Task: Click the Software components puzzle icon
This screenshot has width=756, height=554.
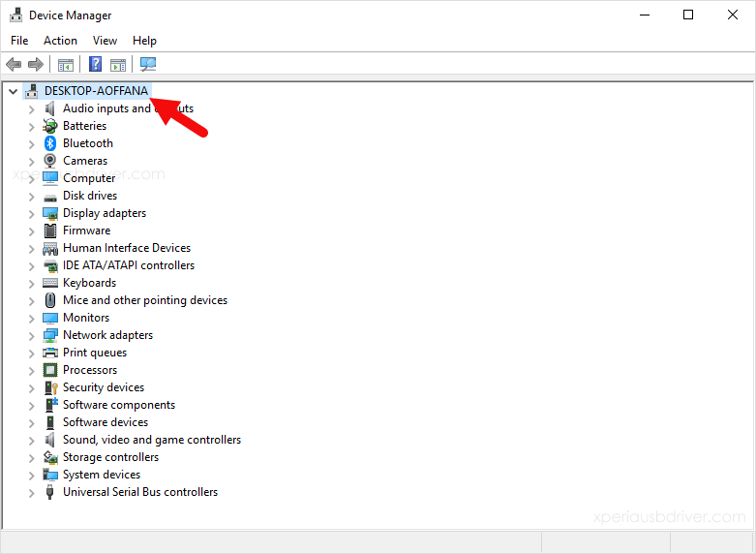Action: pyautogui.click(x=50, y=405)
